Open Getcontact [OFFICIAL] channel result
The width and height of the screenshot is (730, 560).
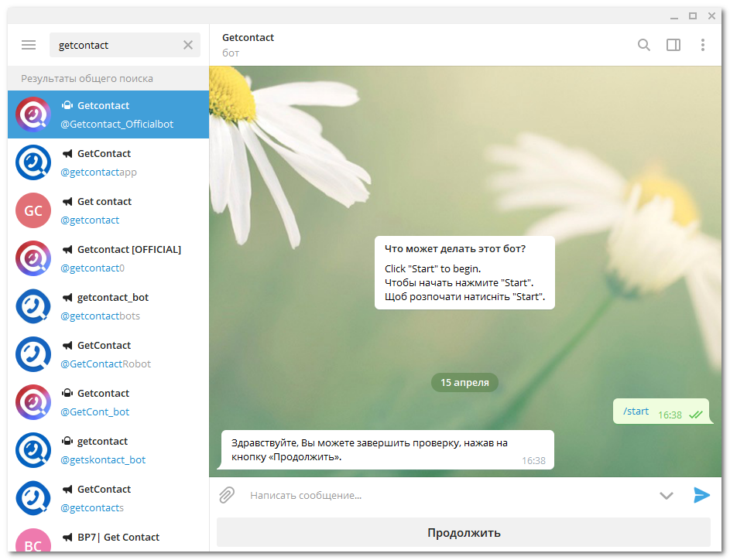(x=108, y=258)
